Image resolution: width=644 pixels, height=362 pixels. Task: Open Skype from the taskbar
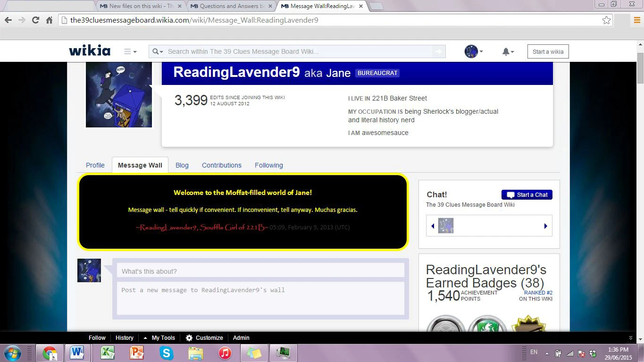(x=166, y=353)
